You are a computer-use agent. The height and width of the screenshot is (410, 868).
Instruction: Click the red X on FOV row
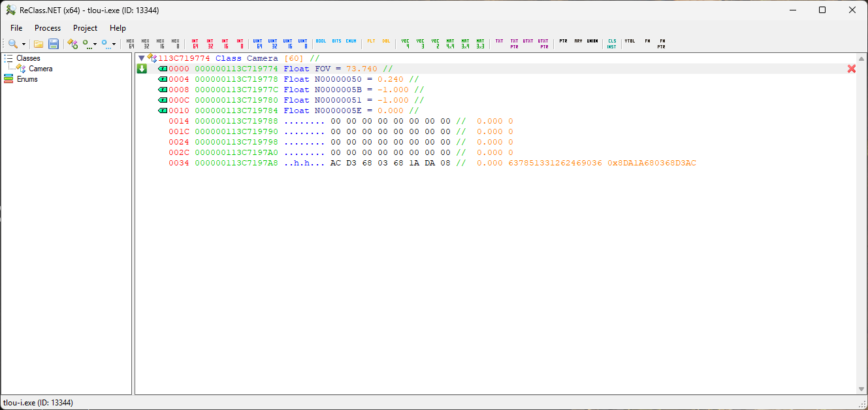point(851,69)
